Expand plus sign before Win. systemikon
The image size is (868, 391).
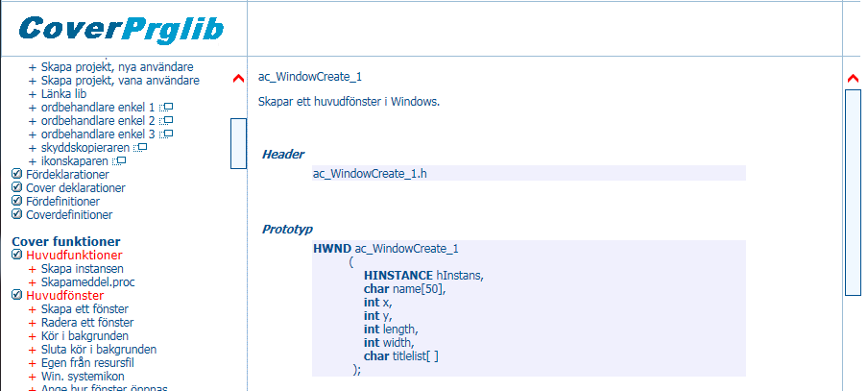pyautogui.click(x=32, y=377)
